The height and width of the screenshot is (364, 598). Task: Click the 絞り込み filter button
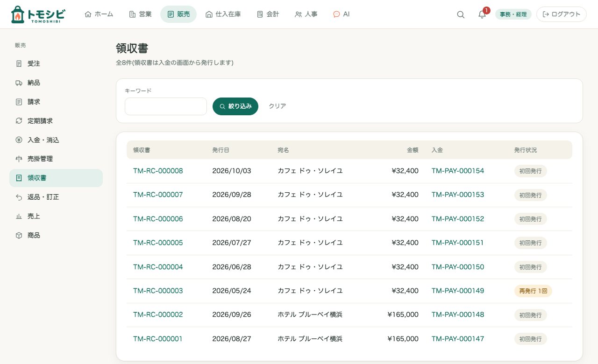pos(235,106)
